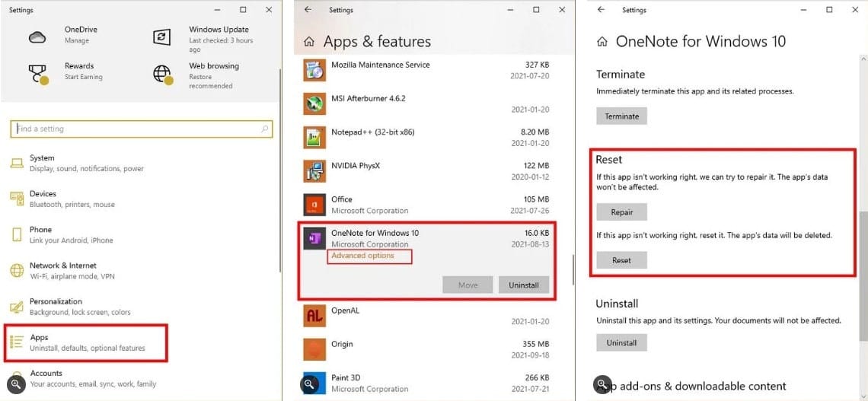Click Rewards Start Earning text
Viewport: 868px width, 401px height.
pos(84,71)
